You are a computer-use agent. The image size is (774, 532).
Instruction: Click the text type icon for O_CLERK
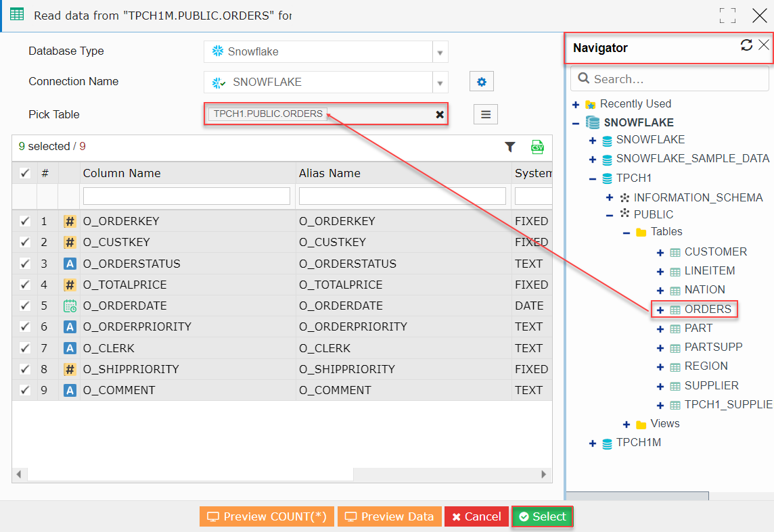[70, 349]
